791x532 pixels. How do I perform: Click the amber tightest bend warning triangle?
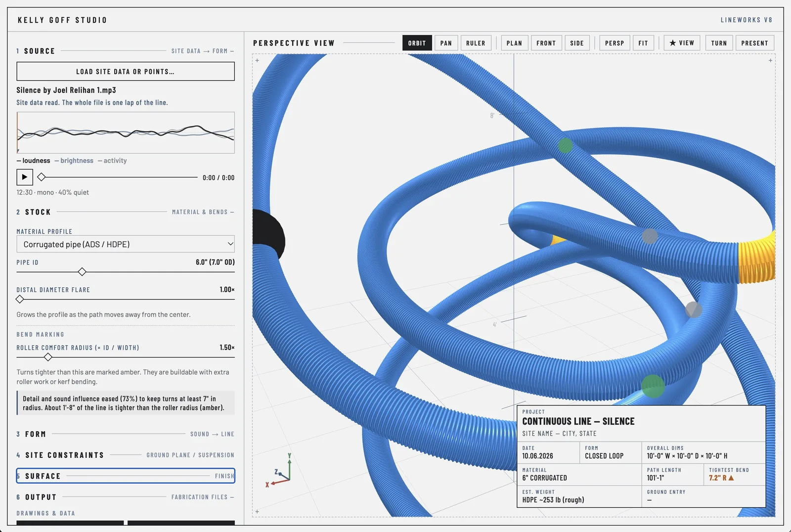731,478
